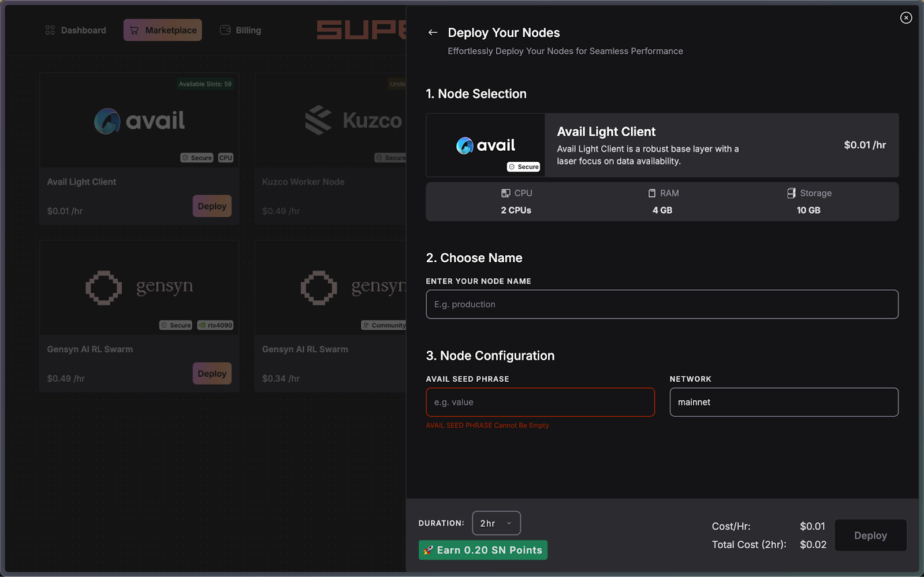Click the Cost/Hr $0.01 amount
Image resolution: width=924 pixels, height=577 pixels.
click(813, 526)
